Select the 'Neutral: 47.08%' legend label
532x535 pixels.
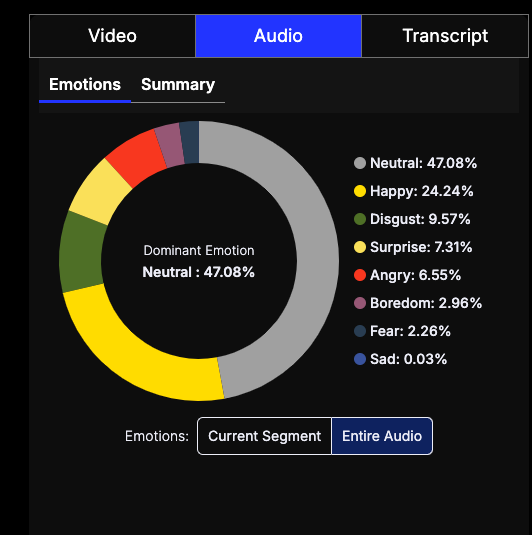[423, 163]
